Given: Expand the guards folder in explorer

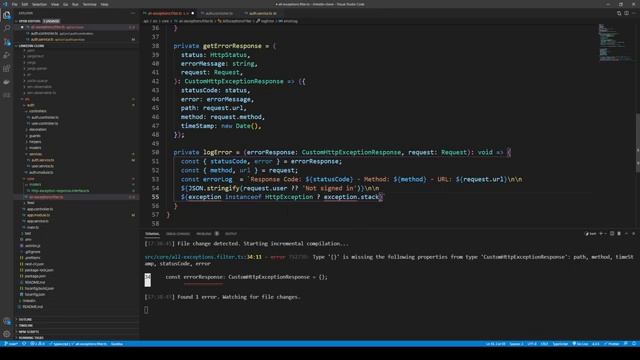Looking at the screenshot, I should pyautogui.click(x=35, y=136).
